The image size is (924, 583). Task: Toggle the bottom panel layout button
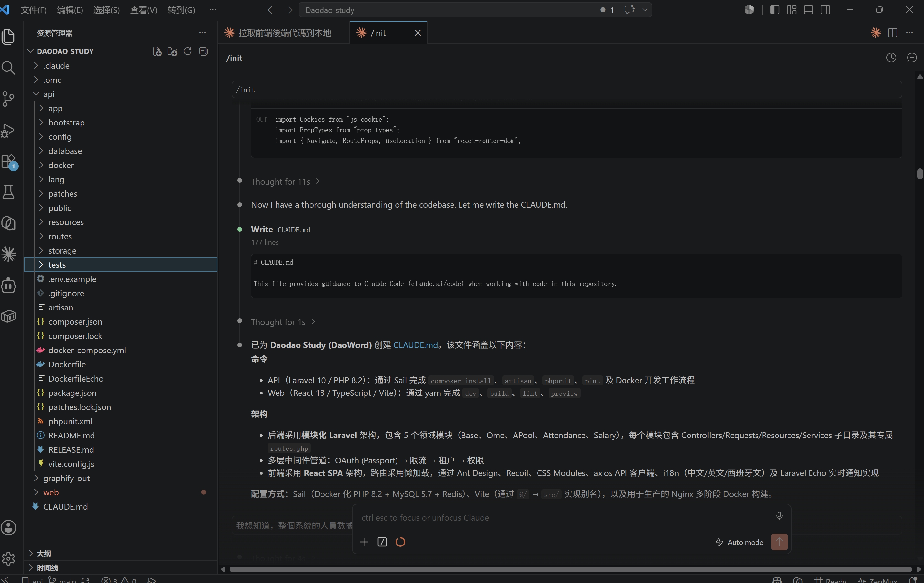click(809, 10)
